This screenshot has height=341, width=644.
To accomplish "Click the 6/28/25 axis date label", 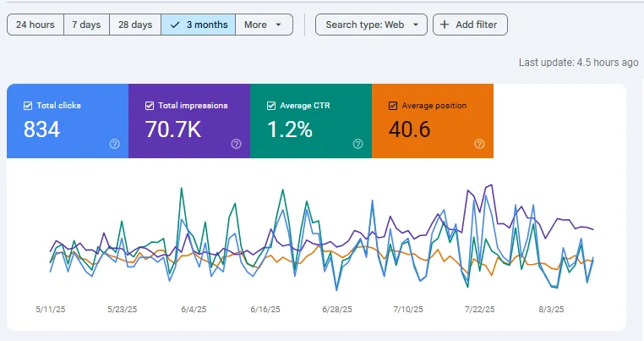I will pyautogui.click(x=337, y=310).
